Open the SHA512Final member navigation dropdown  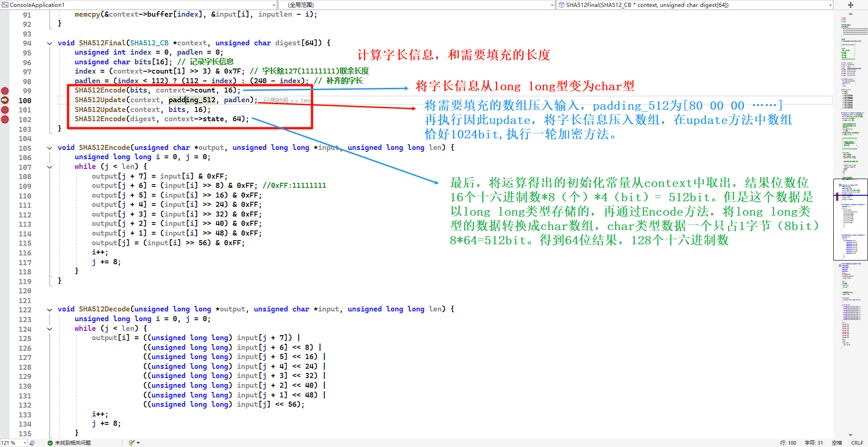pos(830,5)
